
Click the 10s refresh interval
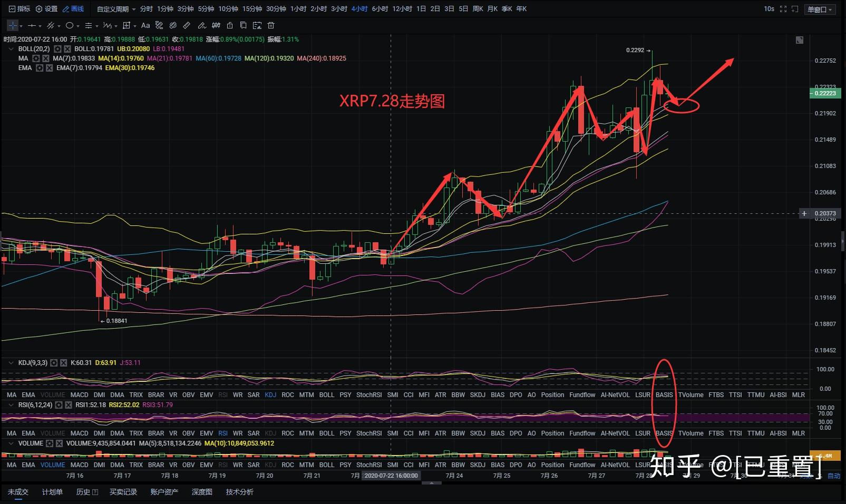[769, 9]
